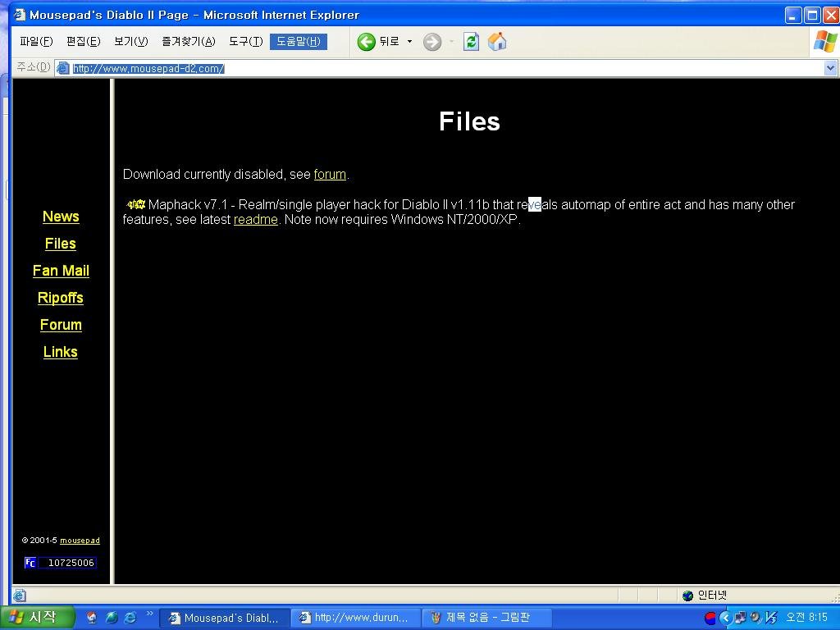Open the 도구(T) menu
This screenshot has width=840, height=630.
point(246,41)
